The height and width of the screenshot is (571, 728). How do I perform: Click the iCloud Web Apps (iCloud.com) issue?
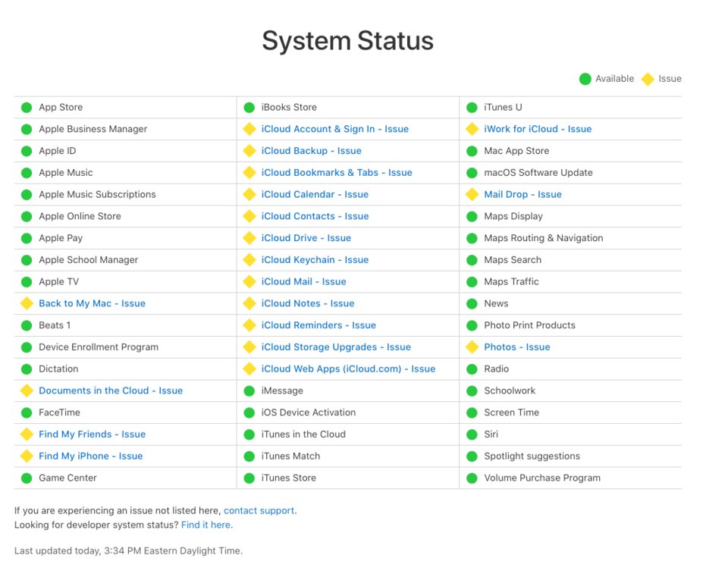tap(348, 369)
